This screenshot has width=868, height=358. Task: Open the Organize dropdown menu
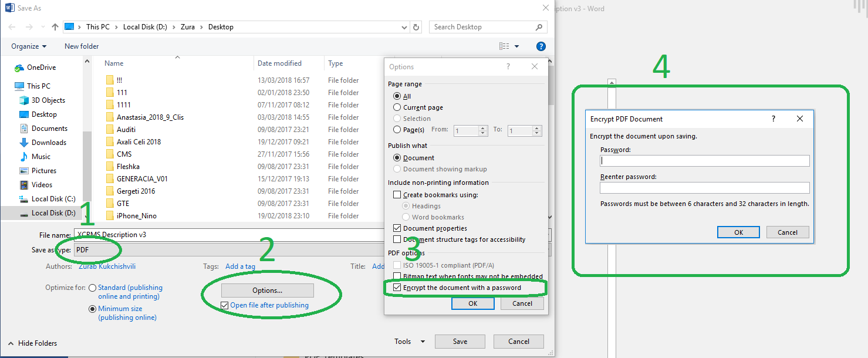tap(29, 46)
